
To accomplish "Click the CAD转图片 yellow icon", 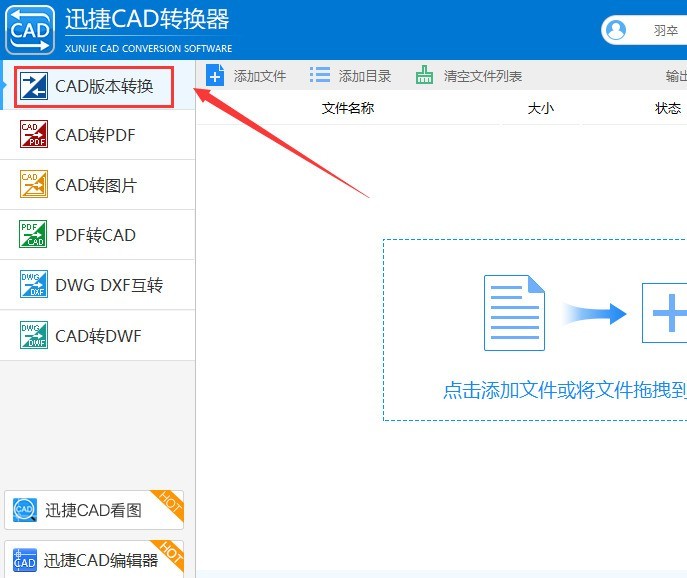I will click(x=34, y=185).
